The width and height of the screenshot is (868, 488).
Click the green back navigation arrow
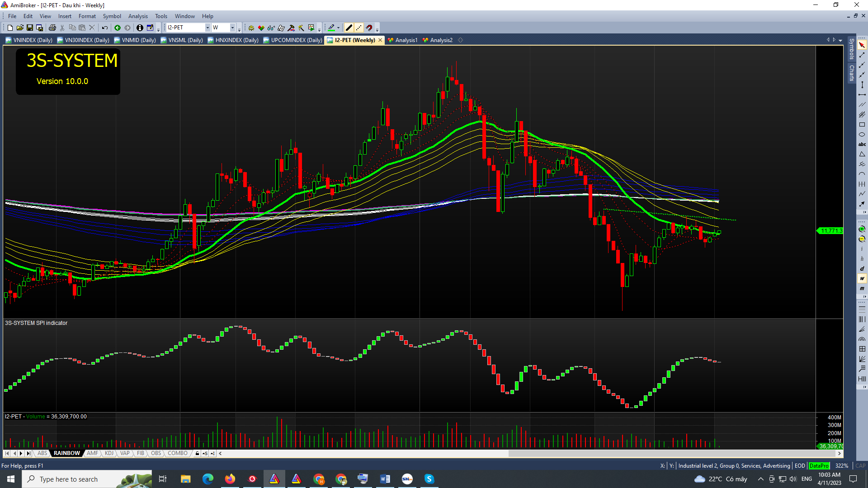(x=118, y=28)
